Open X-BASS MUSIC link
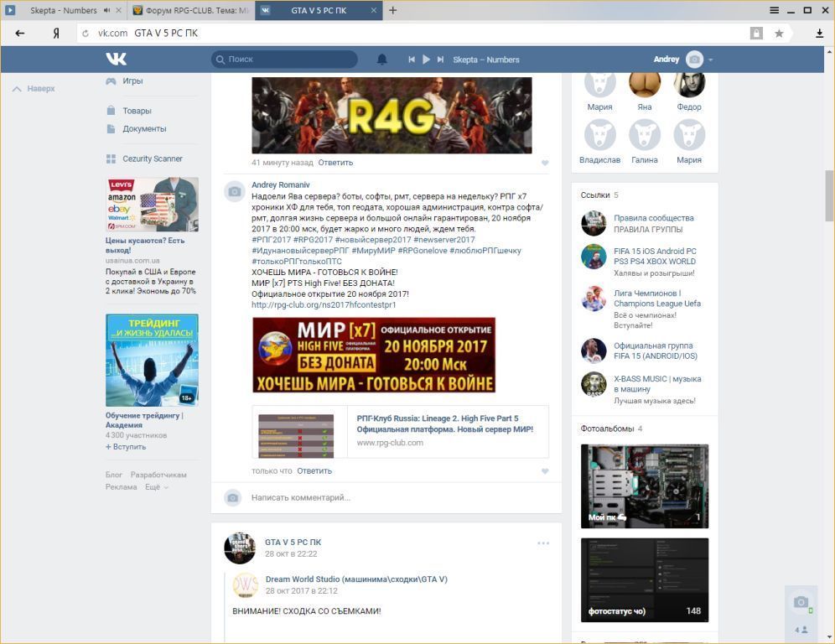835x644 pixels. (657, 384)
